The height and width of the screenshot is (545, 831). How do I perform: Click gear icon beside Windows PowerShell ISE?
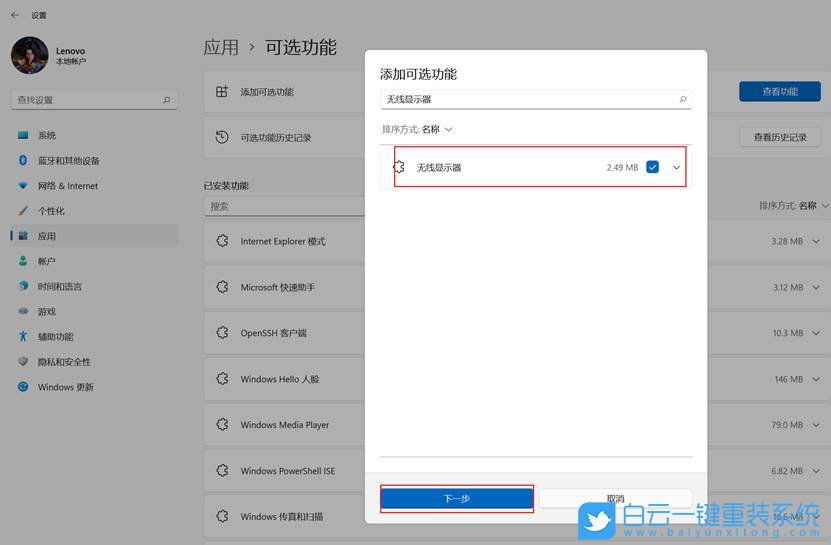(222, 470)
